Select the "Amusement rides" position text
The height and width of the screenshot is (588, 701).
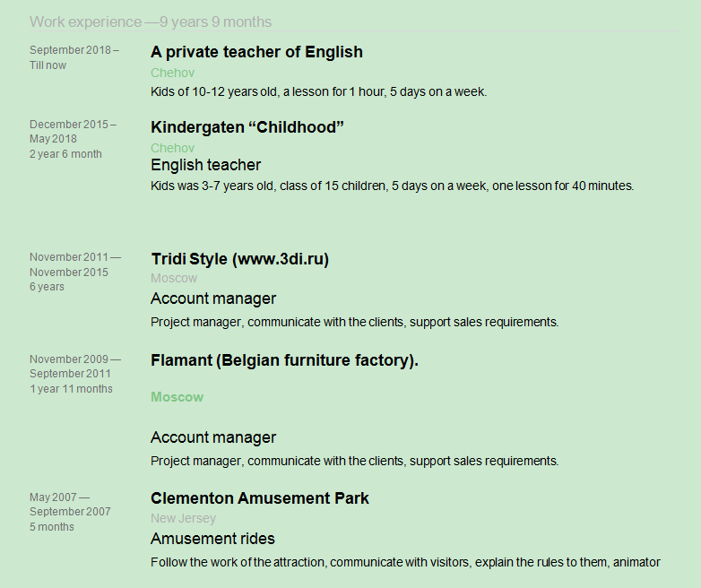tap(212, 539)
